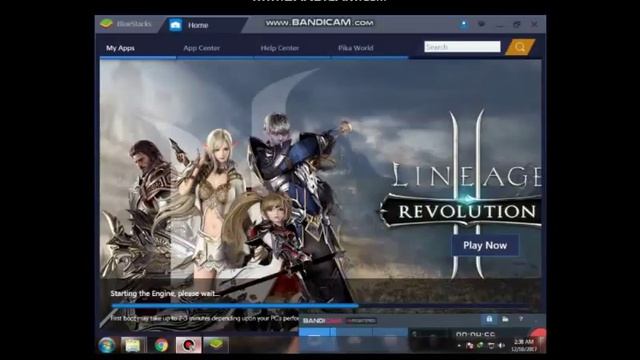Click the BlueStacks logo in title bar

(x=107, y=24)
